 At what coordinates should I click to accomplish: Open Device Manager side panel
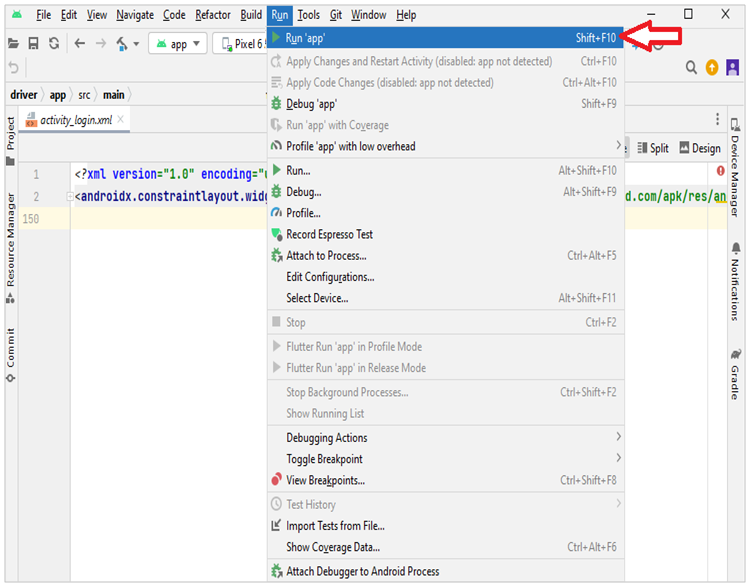[x=735, y=167]
